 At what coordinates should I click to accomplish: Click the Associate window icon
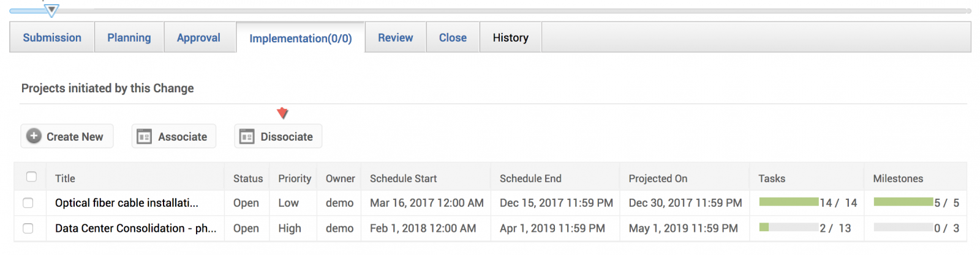144,136
